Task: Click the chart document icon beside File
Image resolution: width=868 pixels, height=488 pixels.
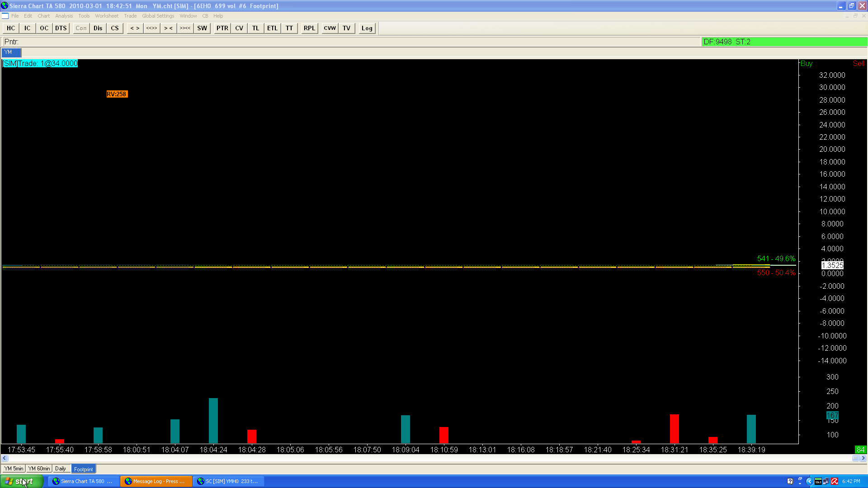Action: click(x=5, y=16)
